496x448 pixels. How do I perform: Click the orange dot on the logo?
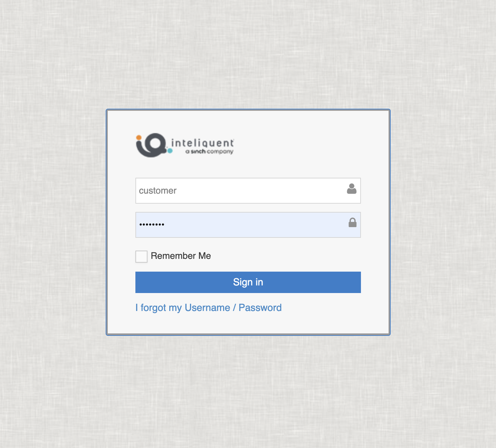tap(139, 137)
